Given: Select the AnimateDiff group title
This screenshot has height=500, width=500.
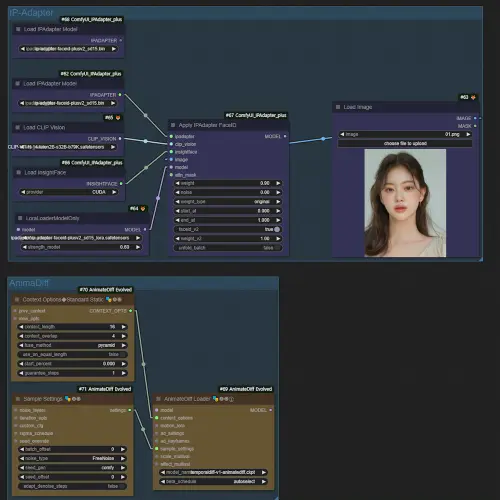Looking at the screenshot, I should point(29,283).
